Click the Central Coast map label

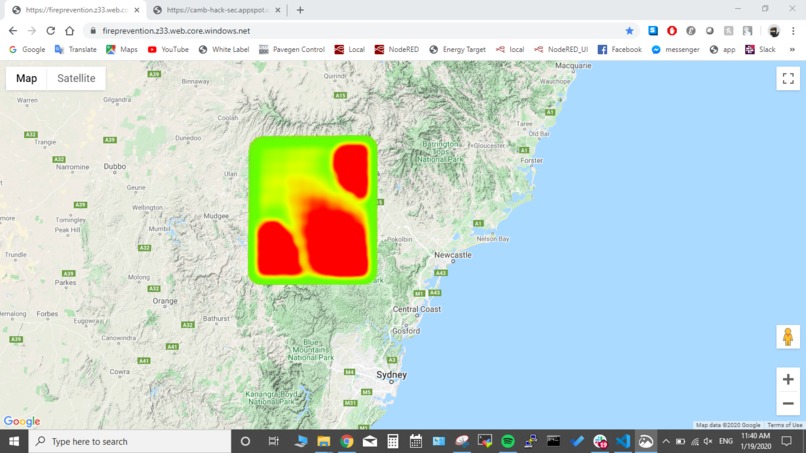pyautogui.click(x=417, y=309)
